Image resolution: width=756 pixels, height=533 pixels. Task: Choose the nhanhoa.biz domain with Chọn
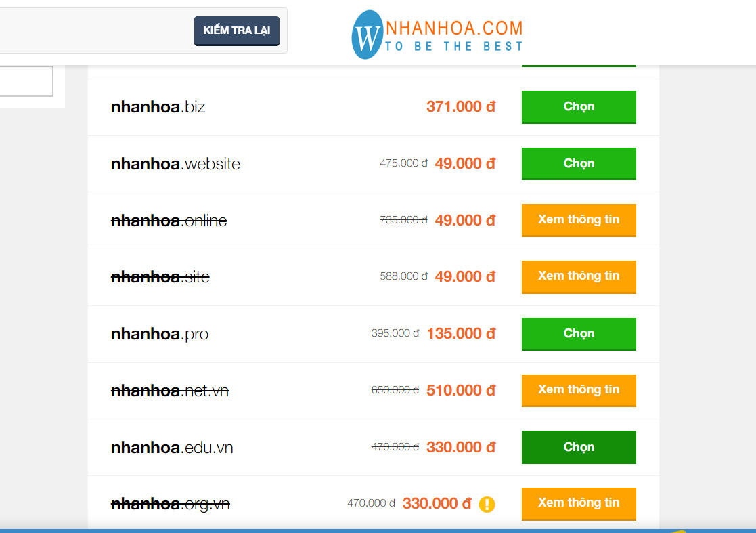tap(579, 107)
